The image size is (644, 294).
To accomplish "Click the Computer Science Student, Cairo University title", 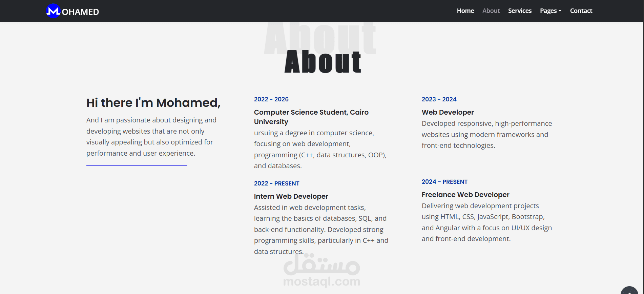I will click(311, 117).
